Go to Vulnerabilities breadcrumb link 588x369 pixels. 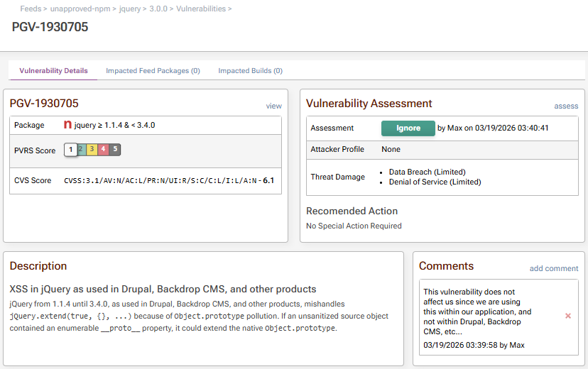(x=202, y=9)
